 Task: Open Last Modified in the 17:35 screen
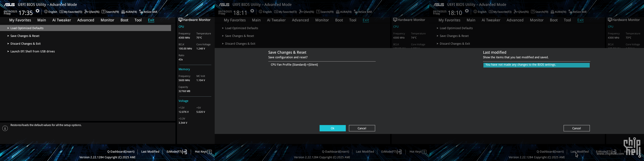click(x=150, y=152)
